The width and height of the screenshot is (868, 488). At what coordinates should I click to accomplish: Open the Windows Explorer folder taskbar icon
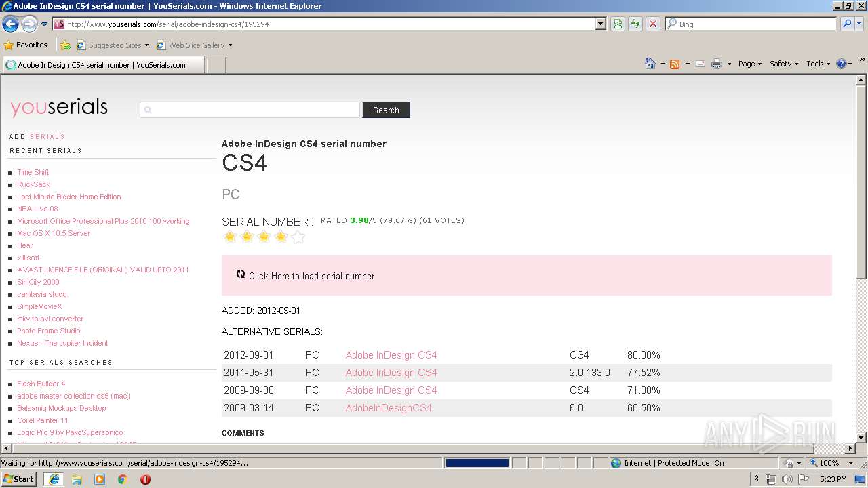pyautogui.click(x=77, y=479)
